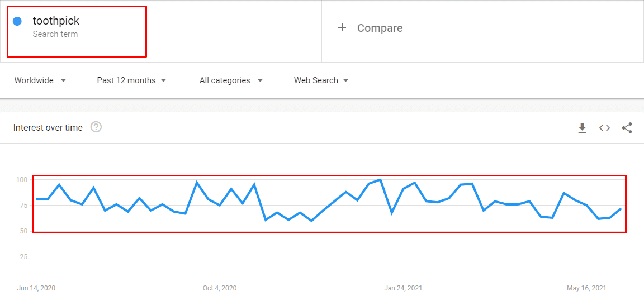644x296 pixels.
Task: Edit the toothpick search term field
Action: [x=77, y=31]
